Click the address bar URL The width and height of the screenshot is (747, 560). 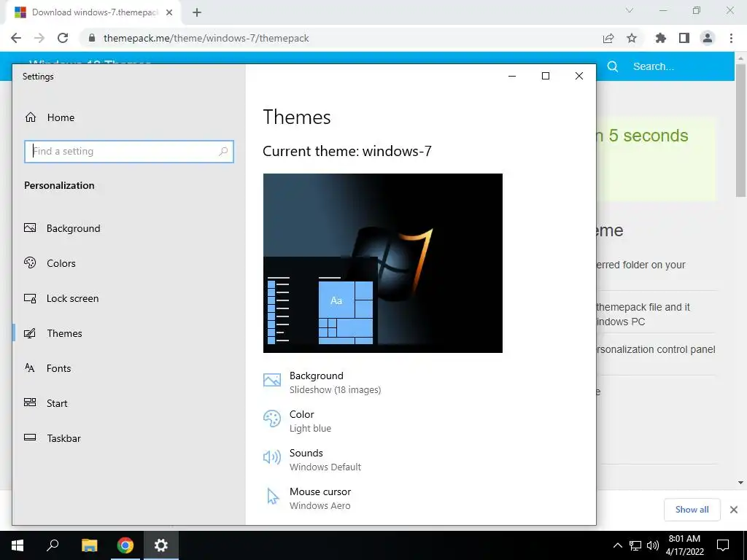(206, 38)
